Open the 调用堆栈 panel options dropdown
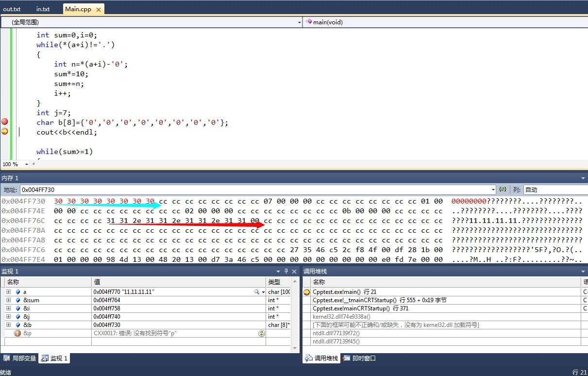 point(583,272)
